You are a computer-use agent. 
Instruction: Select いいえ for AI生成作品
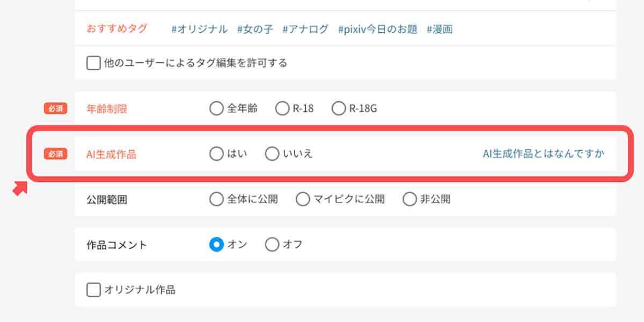pyautogui.click(x=272, y=155)
